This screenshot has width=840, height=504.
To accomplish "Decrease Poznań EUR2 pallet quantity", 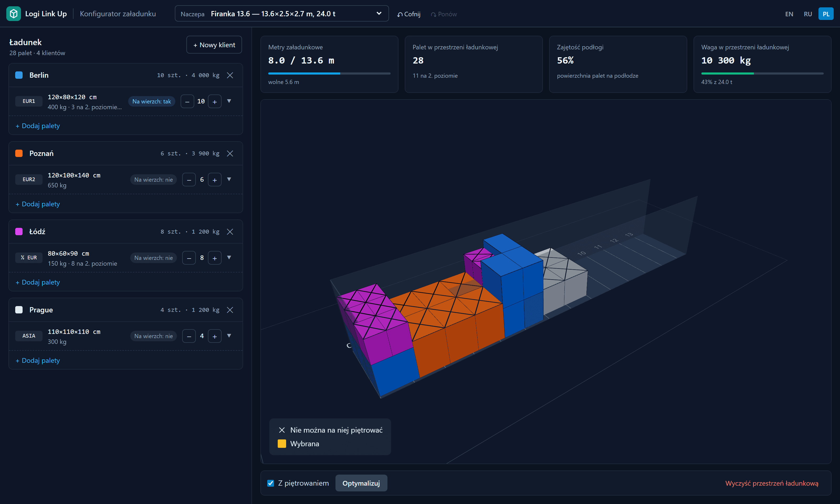I will (x=189, y=180).
